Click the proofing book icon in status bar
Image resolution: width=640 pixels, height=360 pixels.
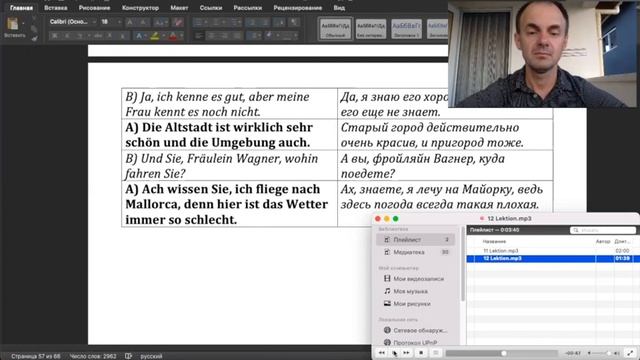128,356
